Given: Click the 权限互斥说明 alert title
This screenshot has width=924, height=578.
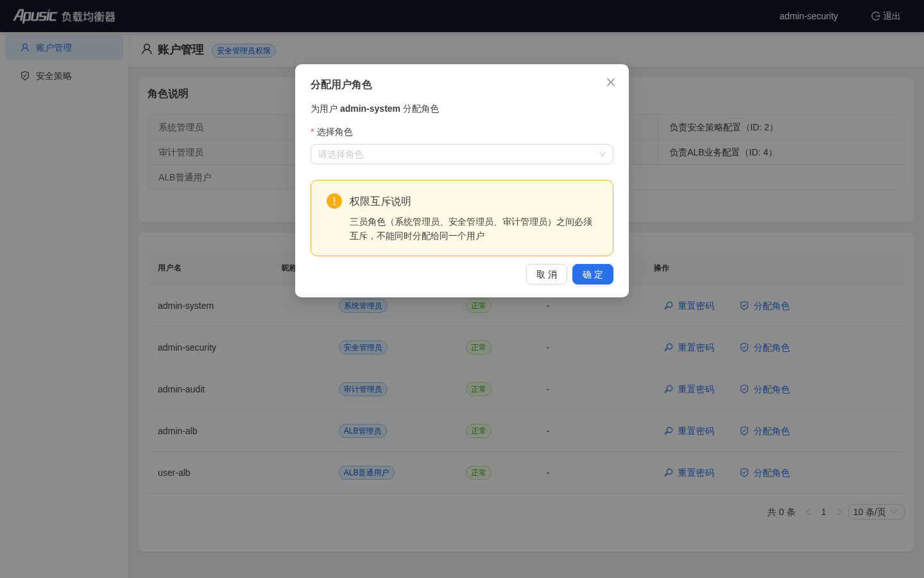Looking at the screenshot, I should point(381,201).
